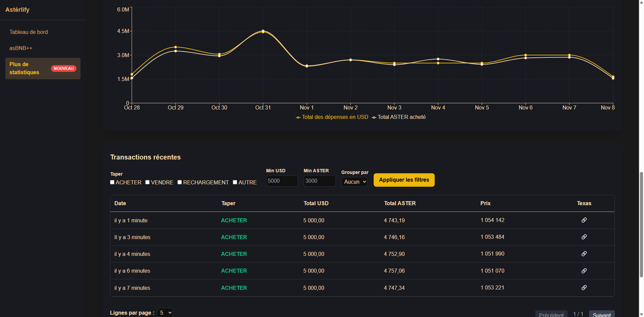Click the Suivant pagination button

pos(602,314)
